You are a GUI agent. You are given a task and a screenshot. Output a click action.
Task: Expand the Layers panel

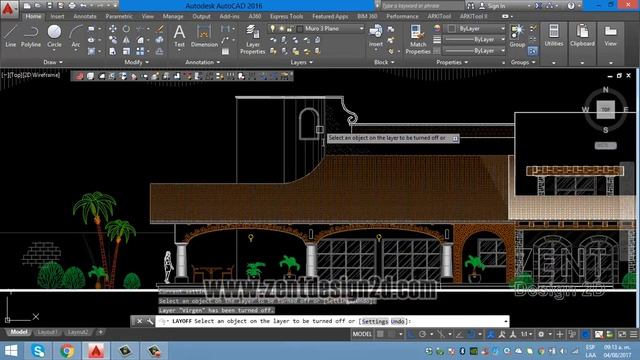(x=302, y=62)
